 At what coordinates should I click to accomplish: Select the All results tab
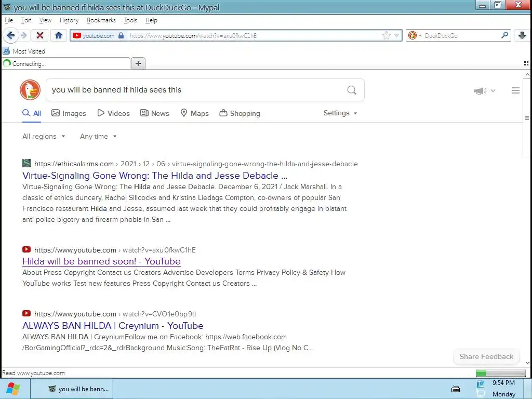[x=32, y=113]
